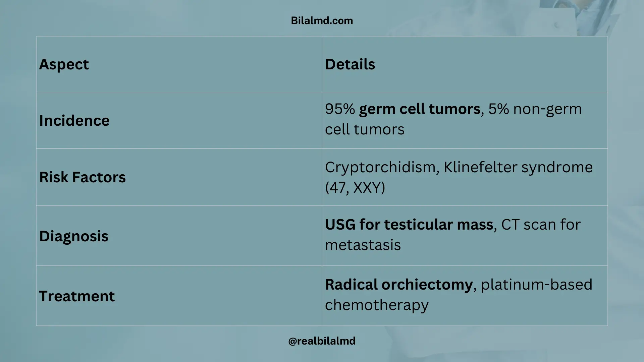Click the platinum-based chemotherapy text
644x362 pixels.
(459, 295)
